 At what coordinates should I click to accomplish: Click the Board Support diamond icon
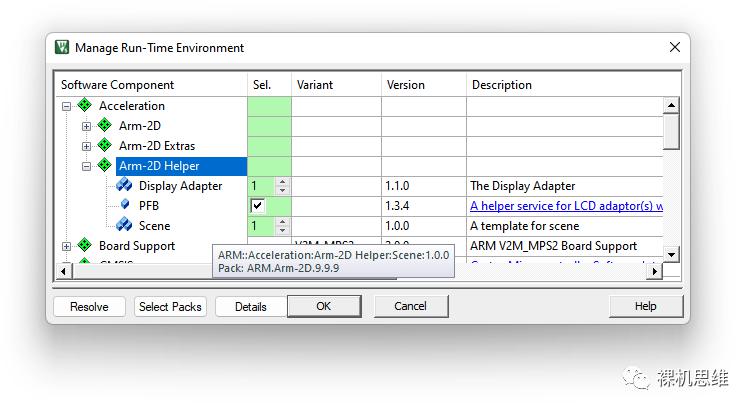pyautogui.click(x=84, y=246)
